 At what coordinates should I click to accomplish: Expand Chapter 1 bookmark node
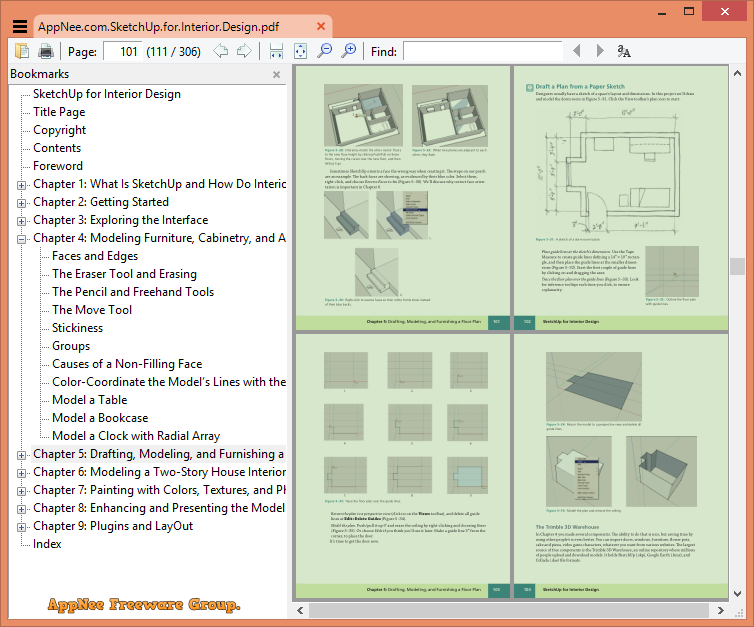click(x=21, y=185)
